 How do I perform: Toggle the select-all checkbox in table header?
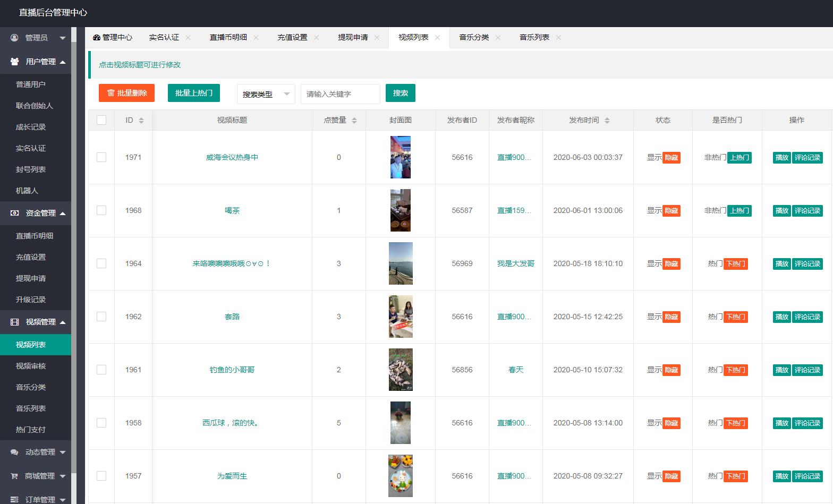pos(101,120)
